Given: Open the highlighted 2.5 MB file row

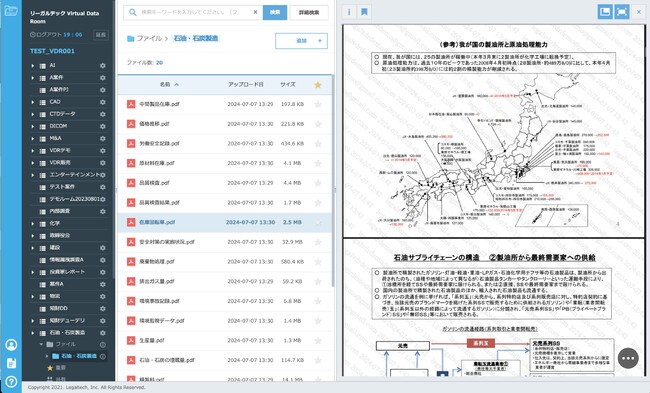Looking at the screenshot, I should tap(225, 223).
